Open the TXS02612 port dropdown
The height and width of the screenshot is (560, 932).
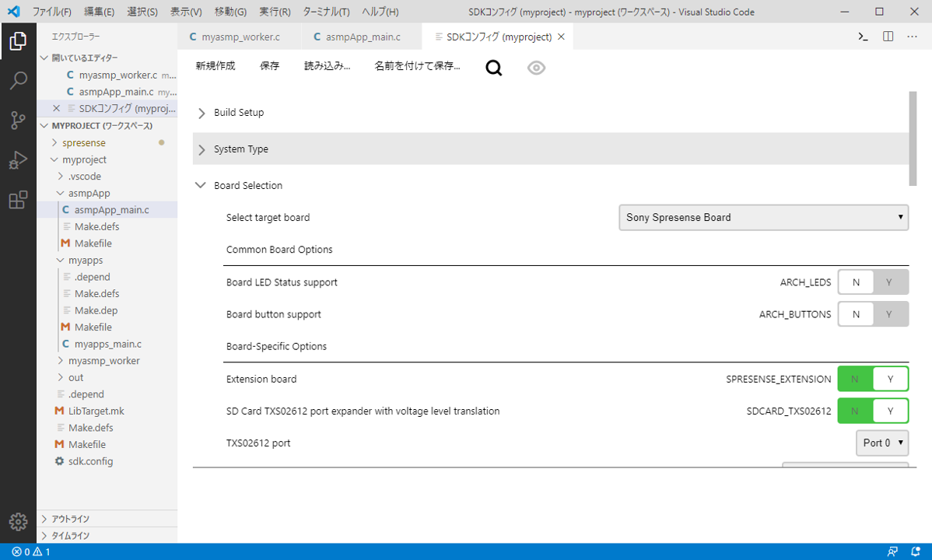click(x=883, y=443)
